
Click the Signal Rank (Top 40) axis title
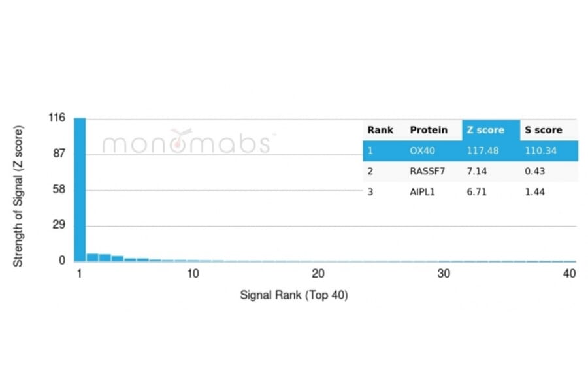click(294, 295)
